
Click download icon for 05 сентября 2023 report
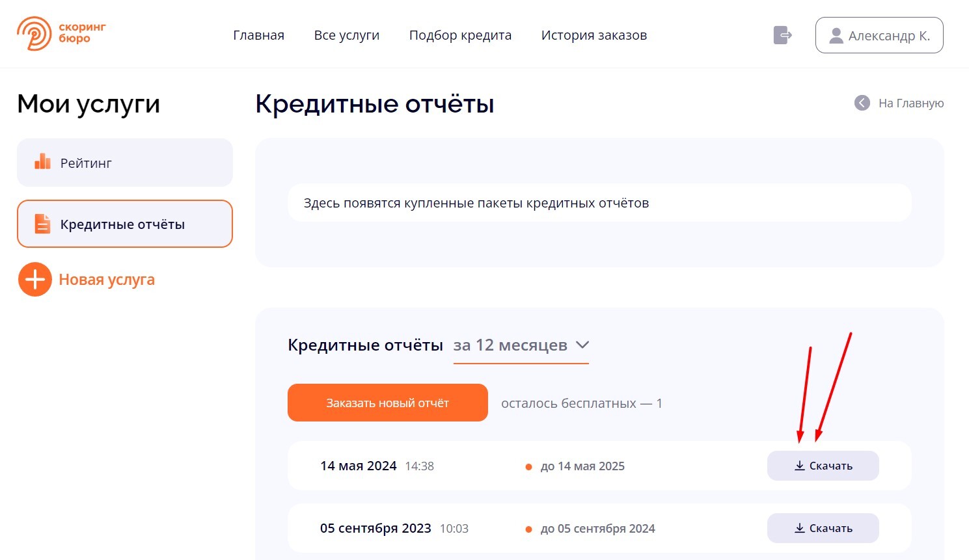click(x=800, y=528)
